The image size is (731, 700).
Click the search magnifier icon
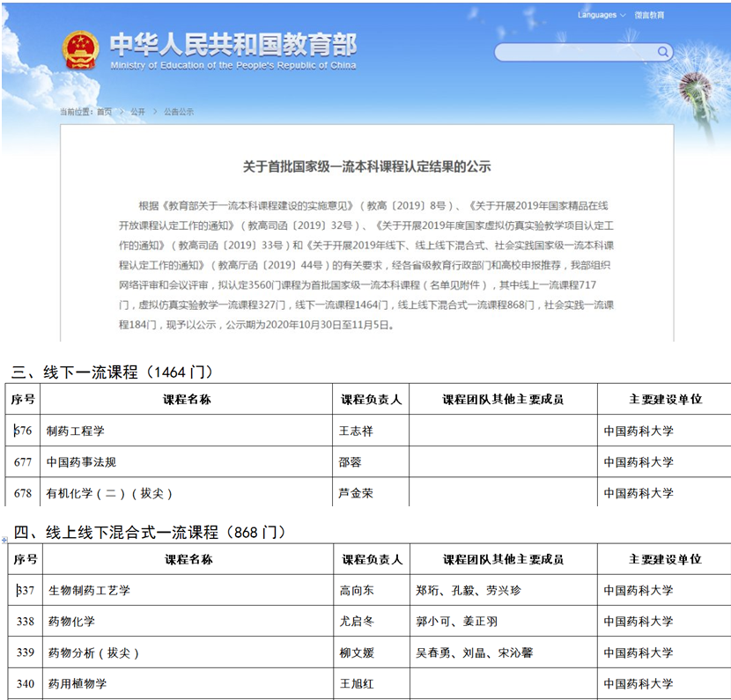pyautogui.click(x=662, y=52)
